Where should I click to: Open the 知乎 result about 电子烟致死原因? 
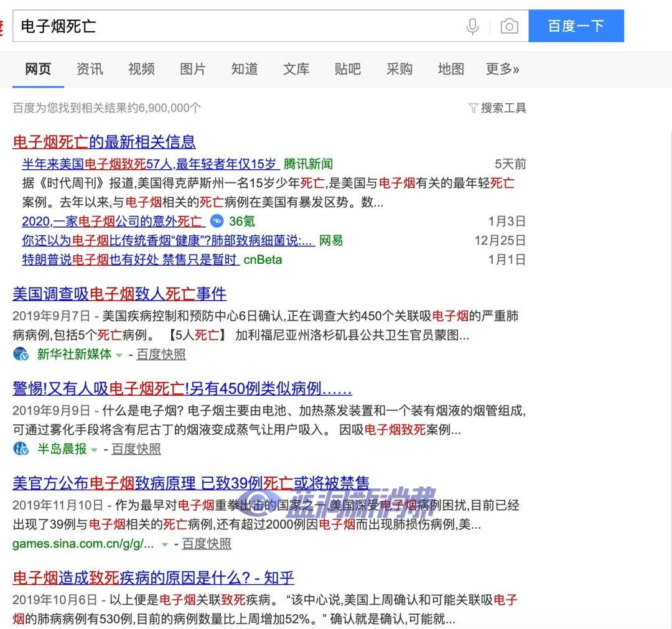click(153, 578)
